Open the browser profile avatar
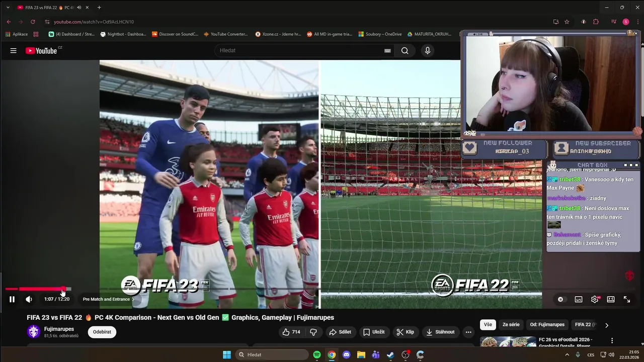Viewport: 644px width, 362px height. click(626, 22)
